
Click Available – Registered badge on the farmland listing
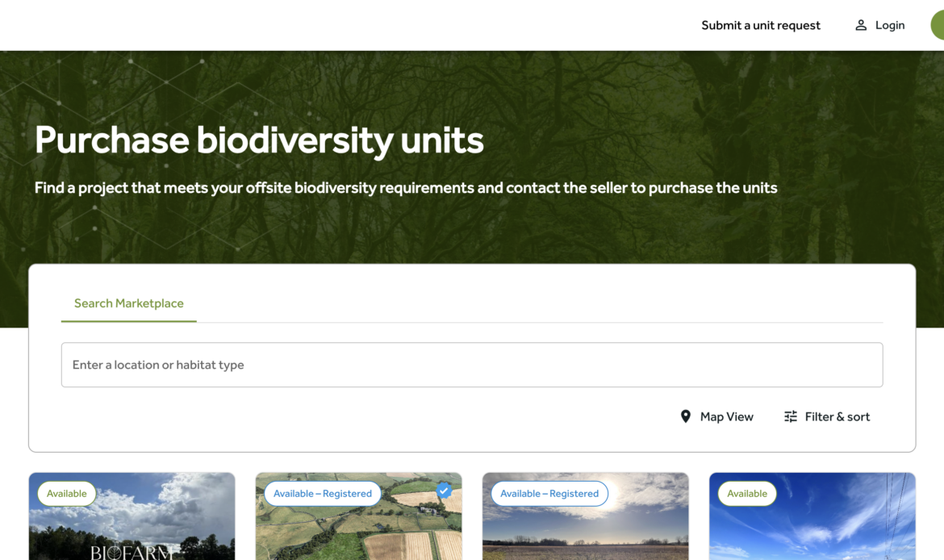coord(321,493)
